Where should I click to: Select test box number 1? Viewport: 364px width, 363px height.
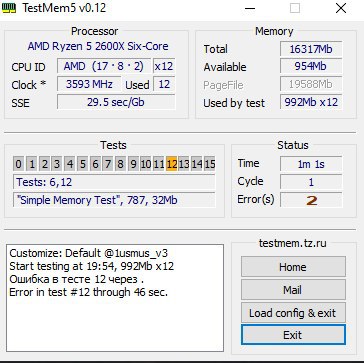pyautogui.click(x=32, y=164)
